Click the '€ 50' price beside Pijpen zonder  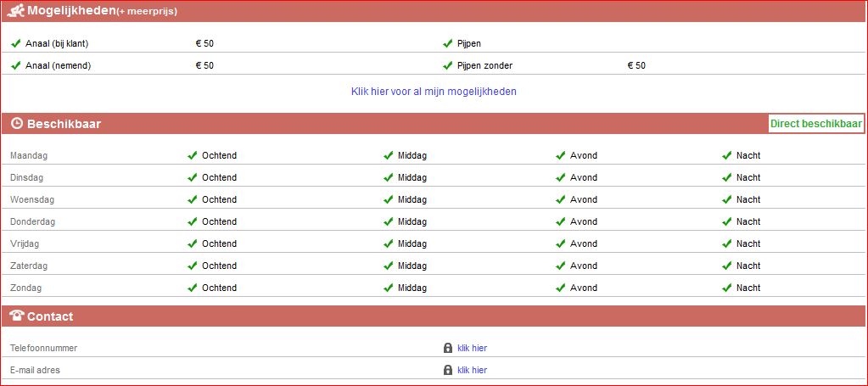[636, 65]
